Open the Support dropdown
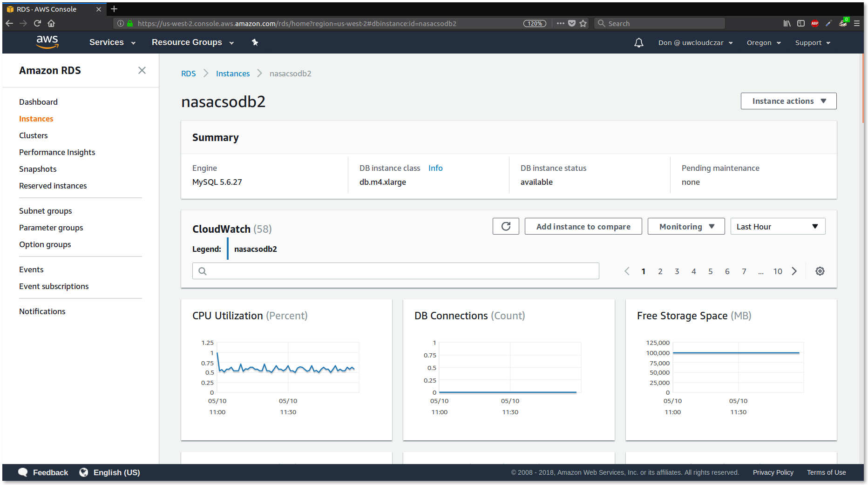Image resolution: width=868 pixels, height=485 pixels. (813, 43)
